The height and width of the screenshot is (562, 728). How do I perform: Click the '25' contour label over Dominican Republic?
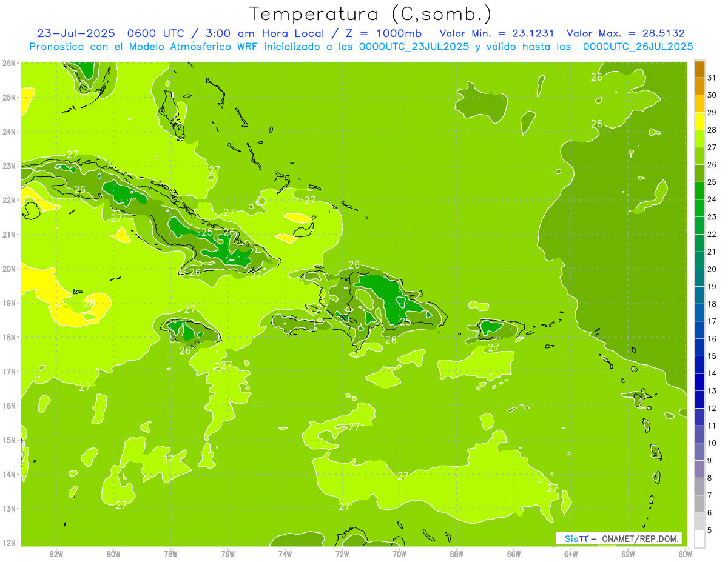click(405, 322)
